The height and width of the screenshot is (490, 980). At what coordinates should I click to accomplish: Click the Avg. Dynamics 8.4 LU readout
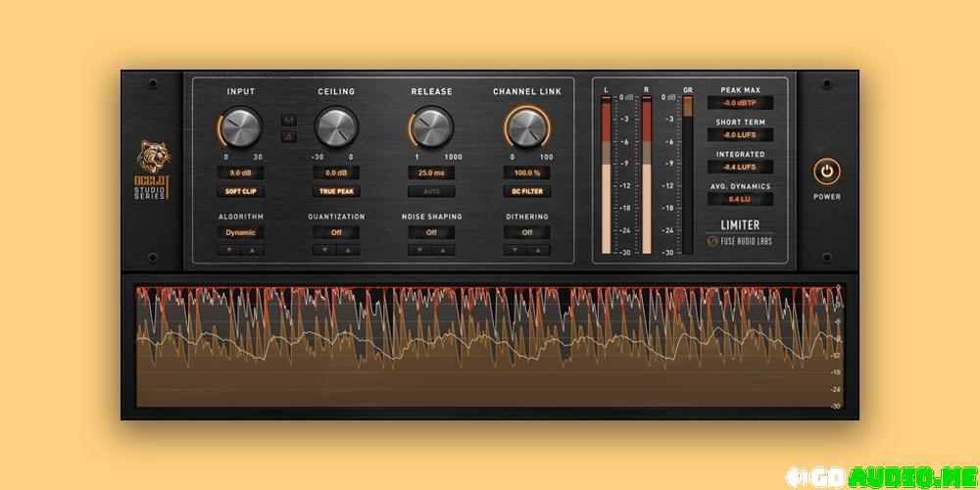coord(740,199)
